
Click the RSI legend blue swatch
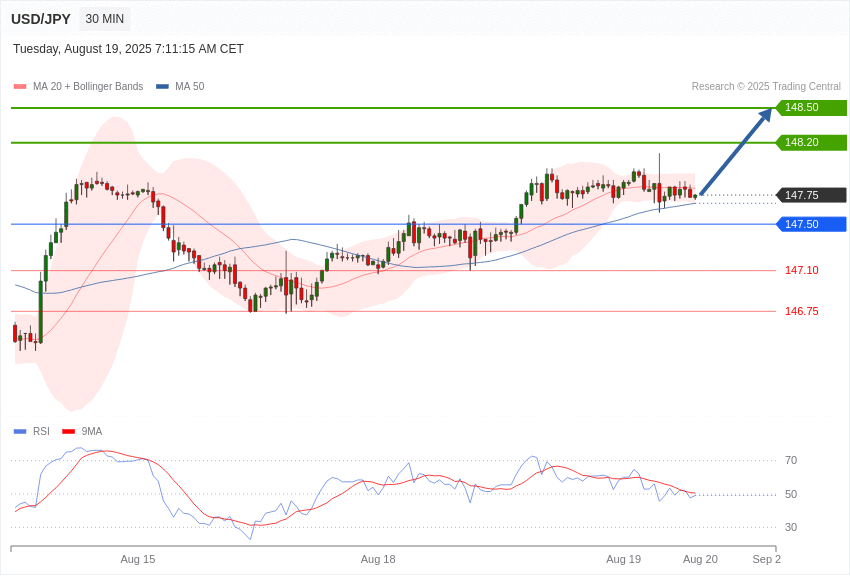[20, 432]
